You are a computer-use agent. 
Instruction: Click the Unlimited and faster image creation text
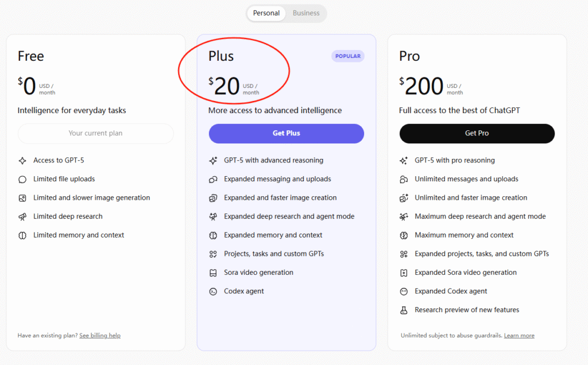[x=471, y=198]
